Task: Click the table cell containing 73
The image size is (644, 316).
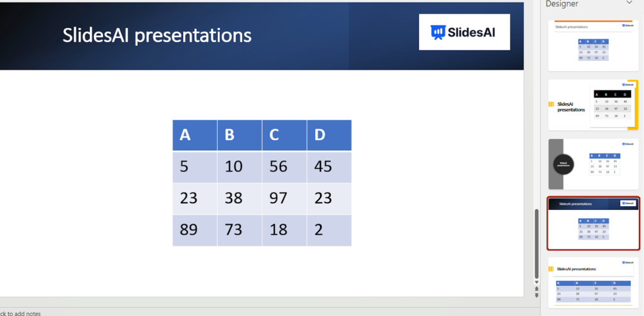Action: (x=240, y=230)
